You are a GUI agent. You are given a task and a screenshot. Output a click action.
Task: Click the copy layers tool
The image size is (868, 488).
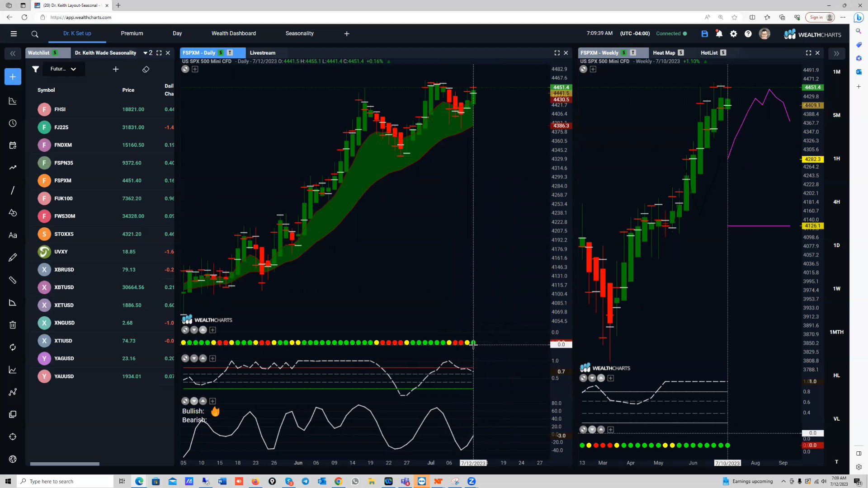click(13, 414)
